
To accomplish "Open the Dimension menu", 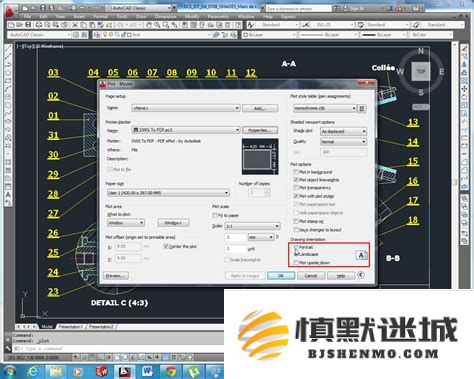I will pos(165,16).
